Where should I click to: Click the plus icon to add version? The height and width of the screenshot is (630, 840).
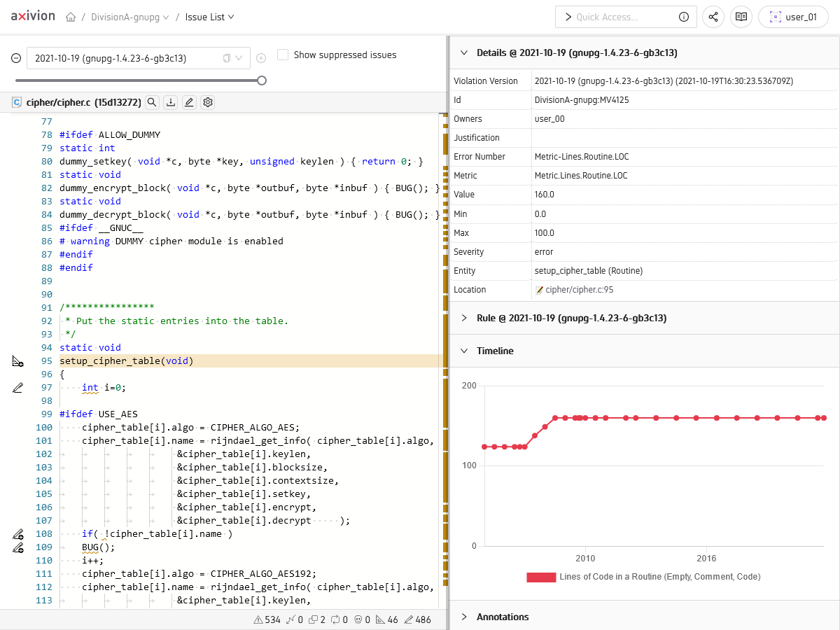(261, 58)
